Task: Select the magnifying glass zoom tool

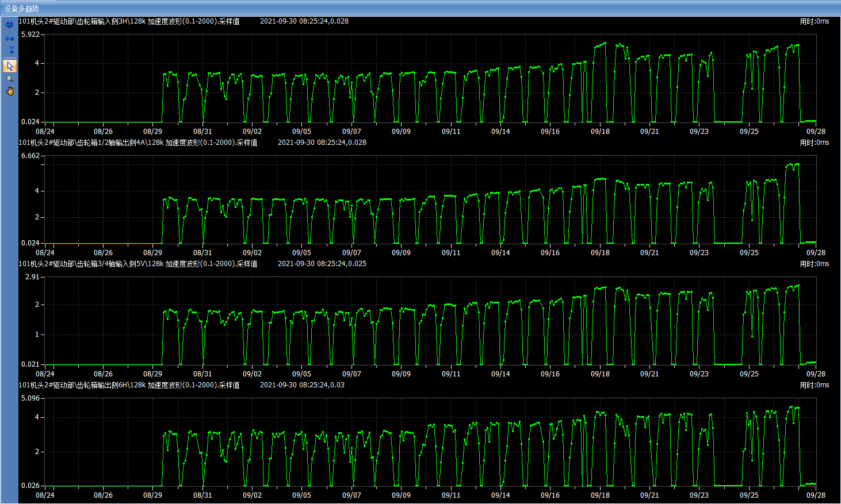Action: coord(9,79)
